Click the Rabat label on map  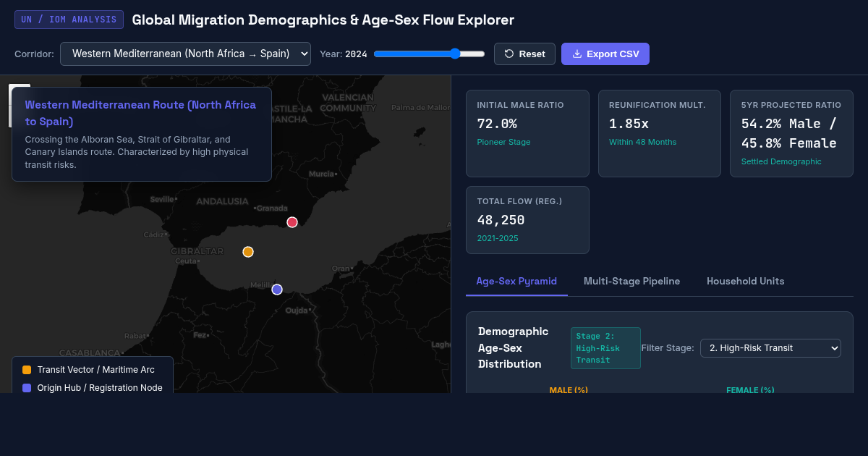[135, 336]
